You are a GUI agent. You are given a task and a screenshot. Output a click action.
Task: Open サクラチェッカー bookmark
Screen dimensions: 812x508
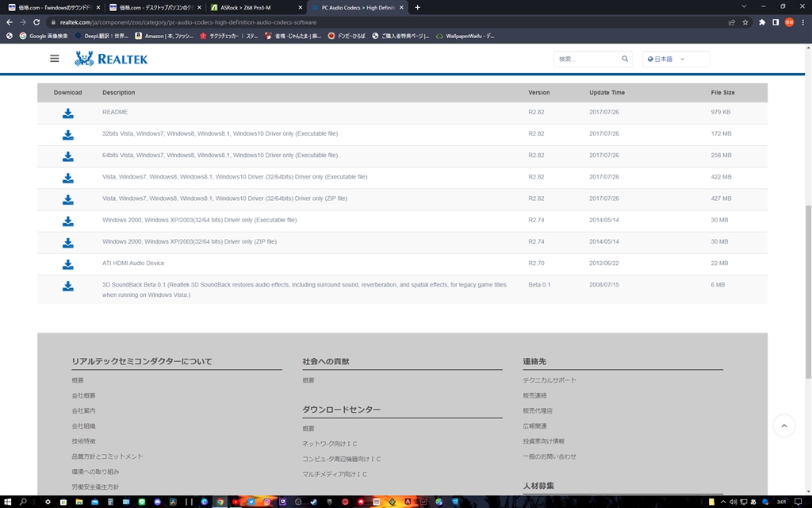click(x=228, y=36)
